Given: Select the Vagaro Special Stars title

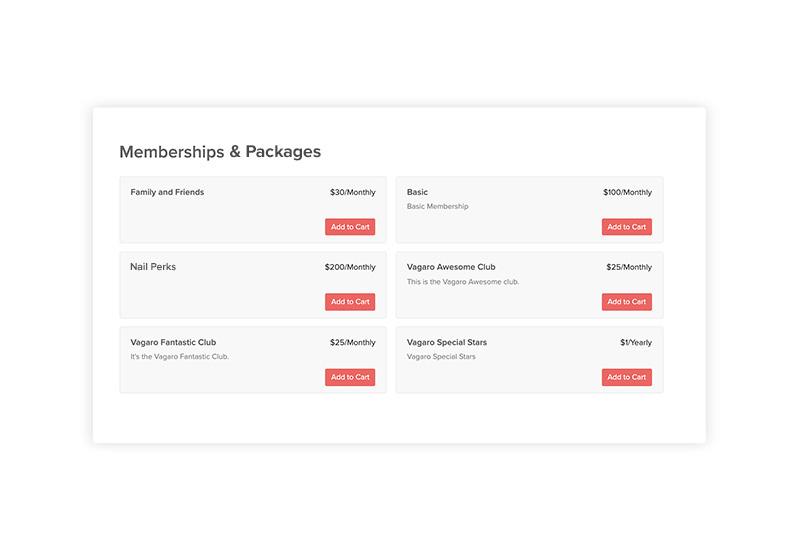Looking at the screenshot, I should coord(447,342).
